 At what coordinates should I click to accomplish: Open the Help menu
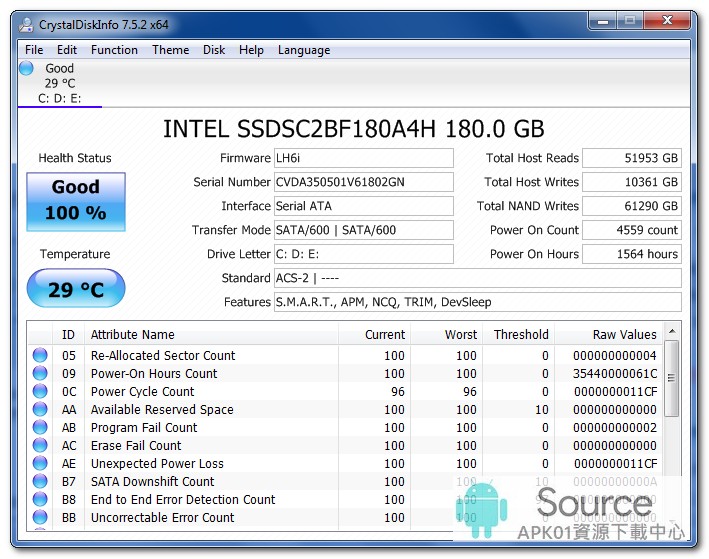coord(251,50)
